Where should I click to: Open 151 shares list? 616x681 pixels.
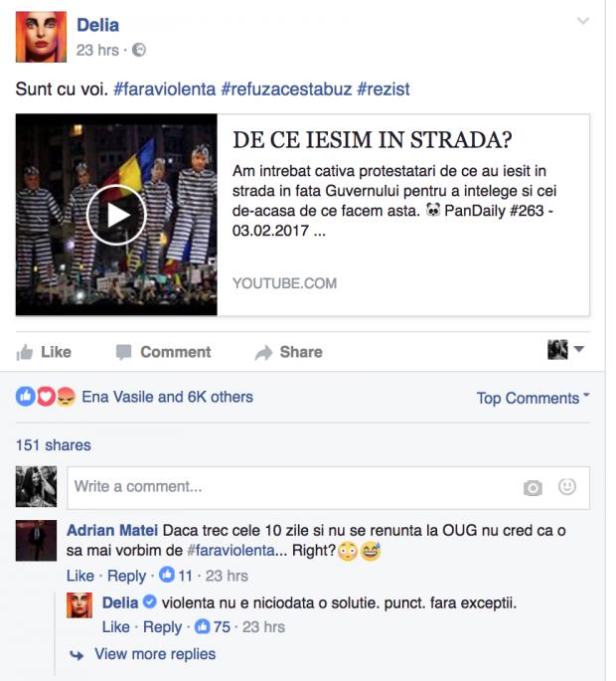pyautogui.click(x=54, y=445)
